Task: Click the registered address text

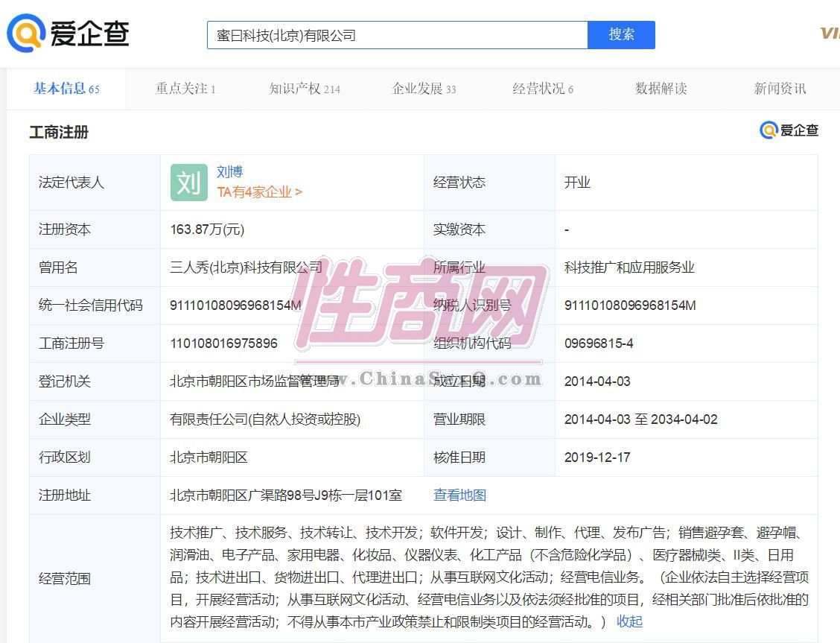Action: point(285,495)
